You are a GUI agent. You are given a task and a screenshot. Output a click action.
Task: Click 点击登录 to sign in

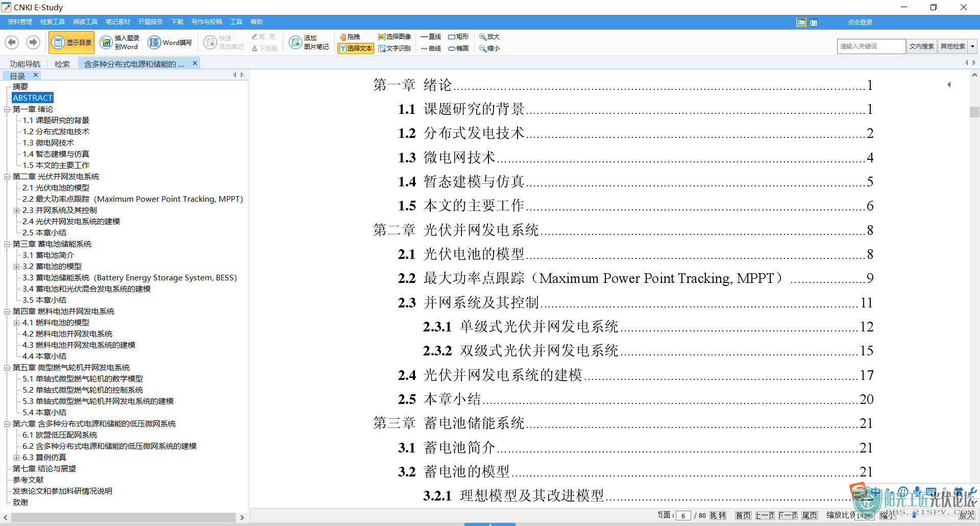[x=860, y=22]
